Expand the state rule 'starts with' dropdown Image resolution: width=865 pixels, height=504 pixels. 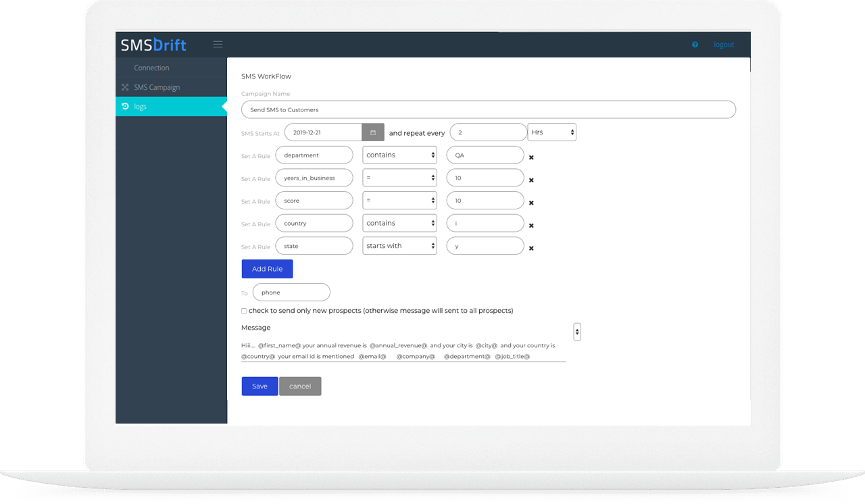399,246
